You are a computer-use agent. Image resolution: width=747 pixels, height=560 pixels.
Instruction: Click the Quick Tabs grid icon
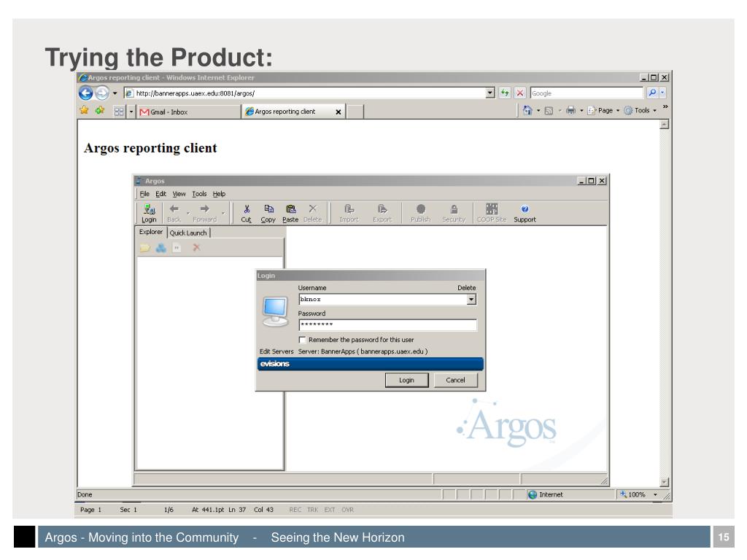(x=119, y=112)
